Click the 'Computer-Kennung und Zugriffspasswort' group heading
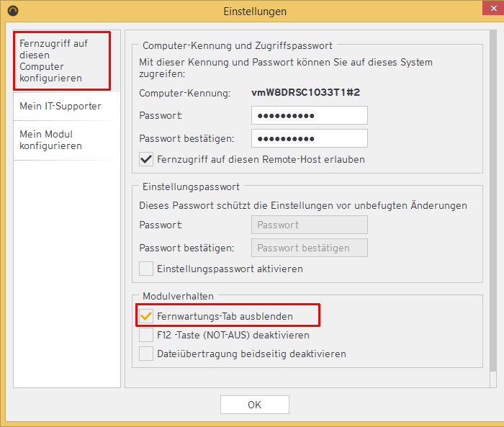Viewport: 504px width, 427px height. pos(237,45)
